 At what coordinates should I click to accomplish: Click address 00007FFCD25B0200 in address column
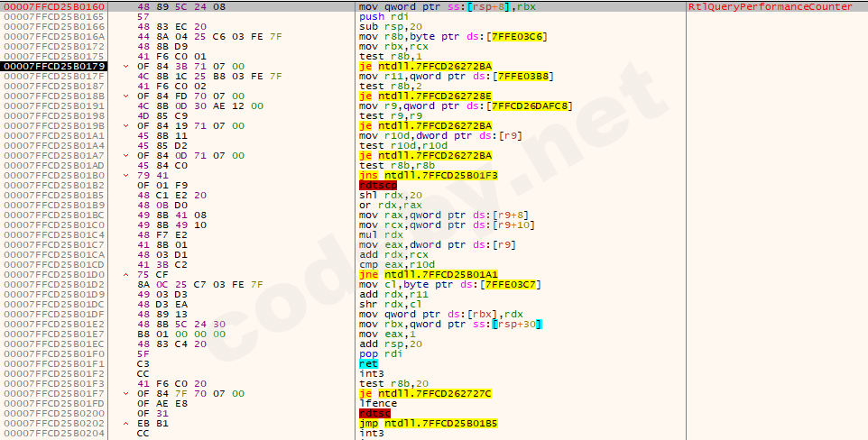pos(54,415)
